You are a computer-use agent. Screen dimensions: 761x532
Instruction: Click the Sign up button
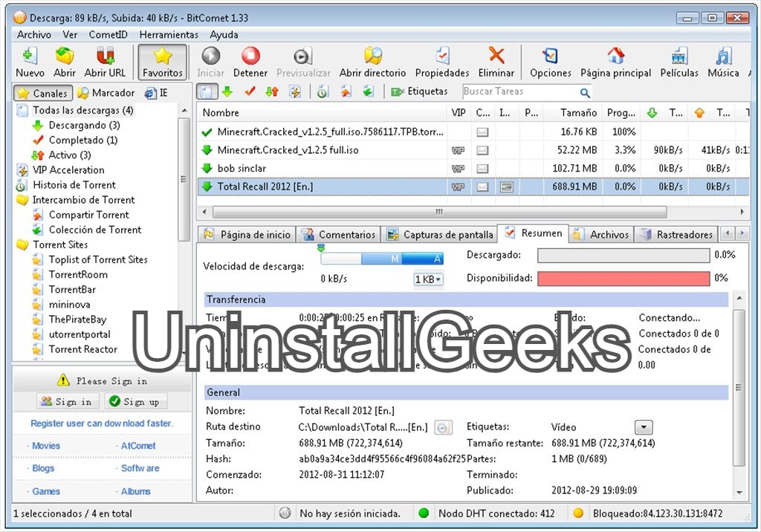point(137,401)
